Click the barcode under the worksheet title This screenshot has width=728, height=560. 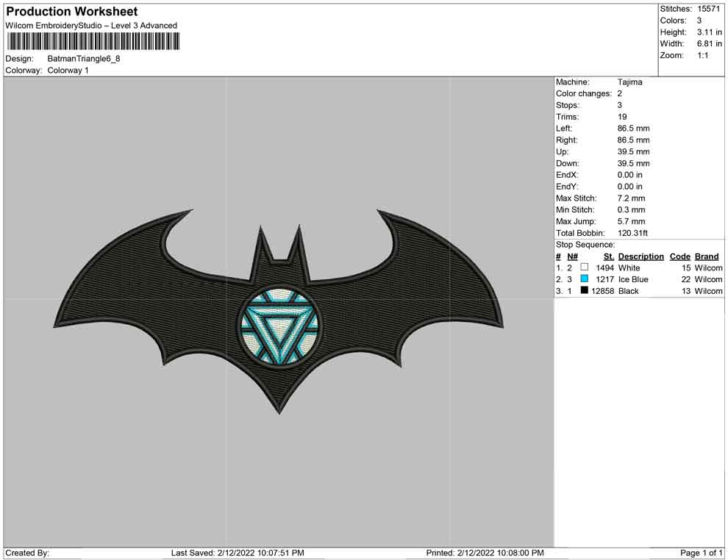point(93,41)
